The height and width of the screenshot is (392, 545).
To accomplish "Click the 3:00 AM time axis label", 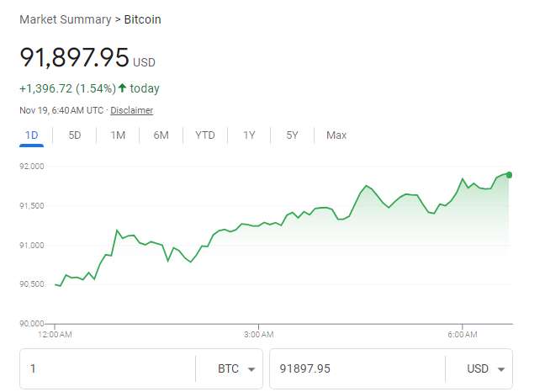I will click(258, 335).
